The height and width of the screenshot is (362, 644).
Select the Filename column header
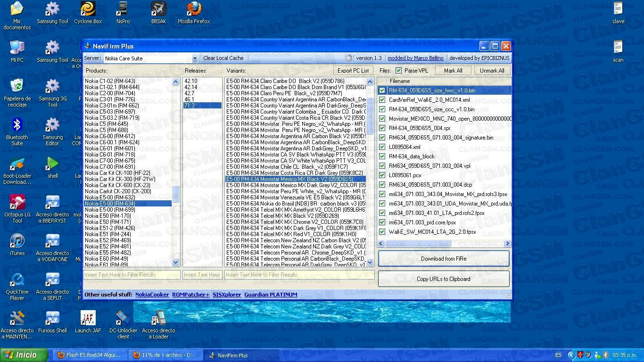pyautogui.click(x=449, y=81)
